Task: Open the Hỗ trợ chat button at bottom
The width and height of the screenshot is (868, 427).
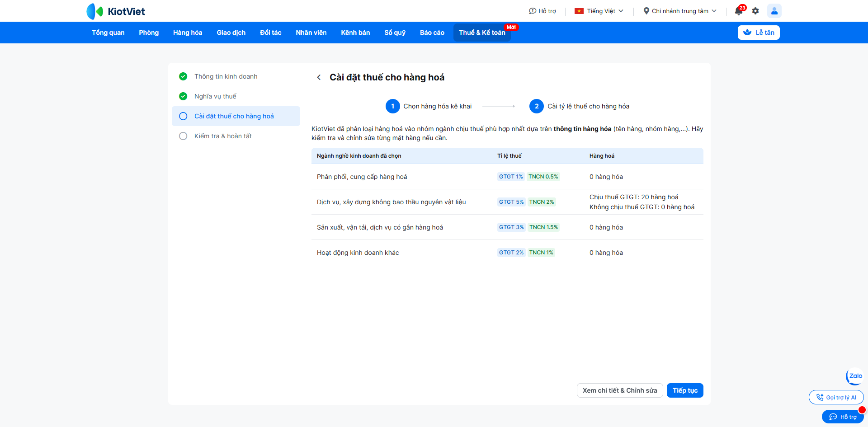Action: pos(843,417)
